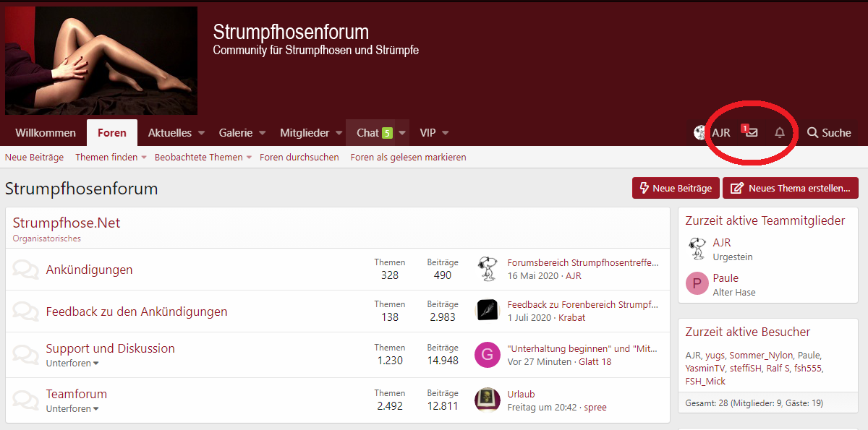868x430 pixels.
Task: Open the Chat tab
Action: pos(368,133)
